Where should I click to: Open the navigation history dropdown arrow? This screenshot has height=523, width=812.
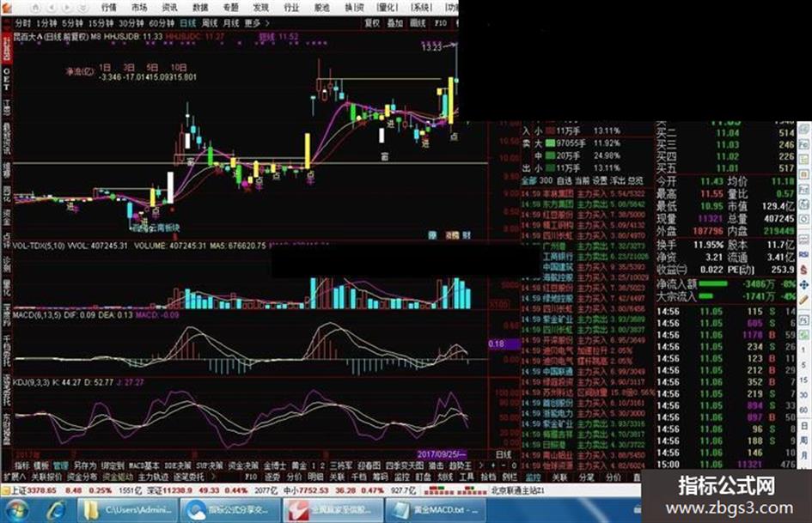tap(82, 7)
